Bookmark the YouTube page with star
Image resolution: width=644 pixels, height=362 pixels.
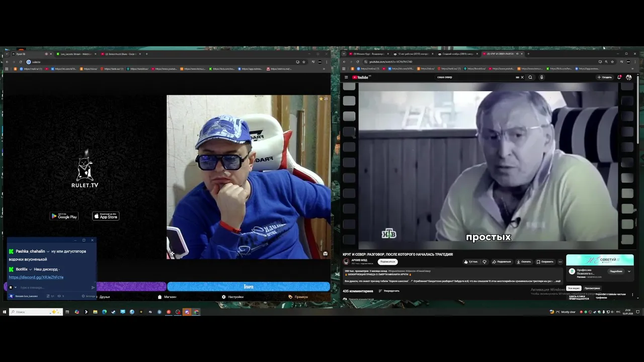(x=612, y=62)
